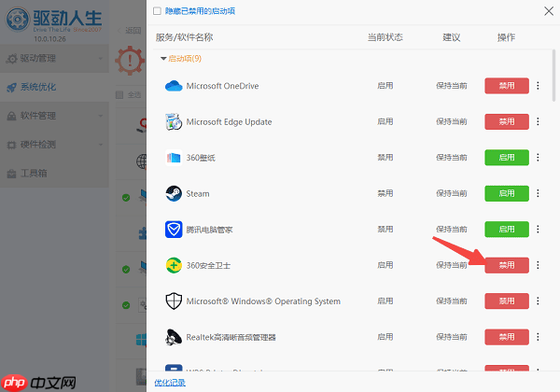The width and height of the screenshot is (560, 392).
Task: Click the 服务/软件名称 column header
Action: point(184,37)
